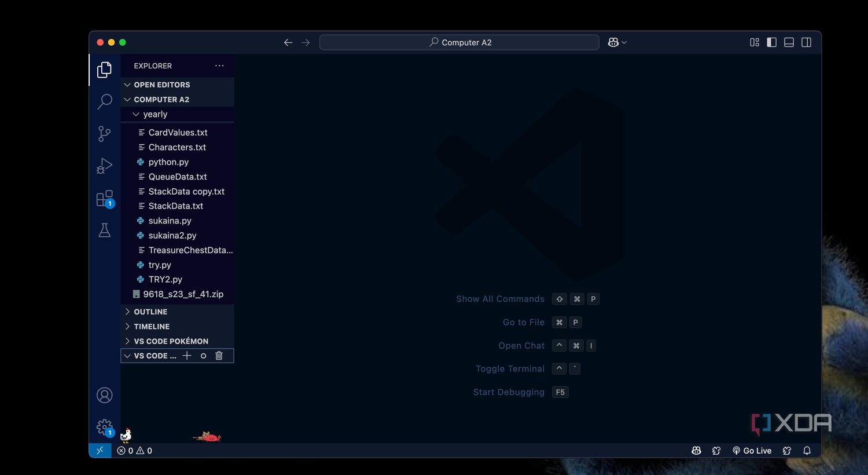The width and height of the screenshot is (868, 475).
Task: Click the remote window status icon
Action: click(x=100, y=451)
